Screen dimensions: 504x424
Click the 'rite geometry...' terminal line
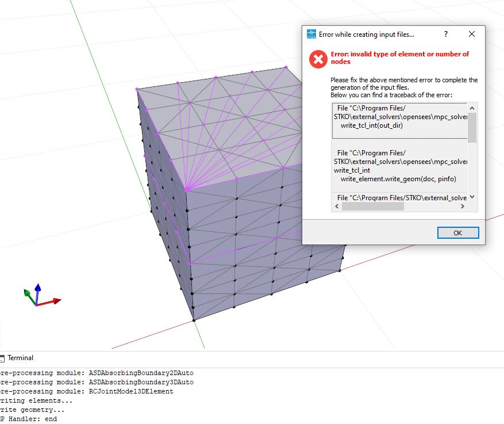32,410
